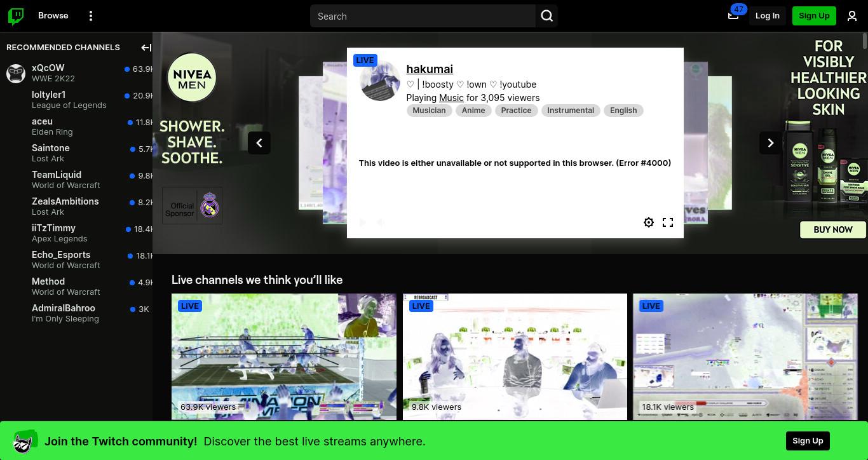The height and width of the screenshot is (460, 868).
Task: Click the Search input field
Action: coord(423,16)
